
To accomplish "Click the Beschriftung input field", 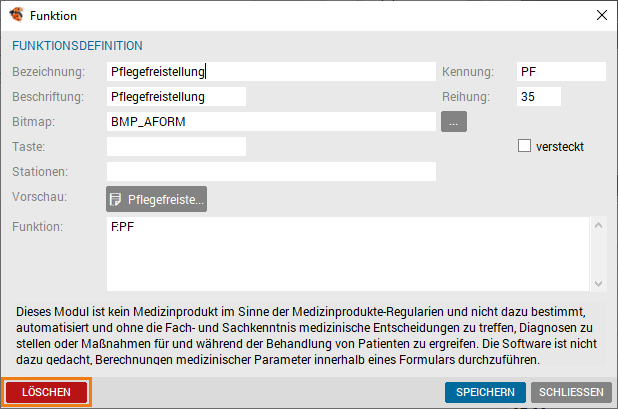I will pyautogui.click(x=176, y=97).
